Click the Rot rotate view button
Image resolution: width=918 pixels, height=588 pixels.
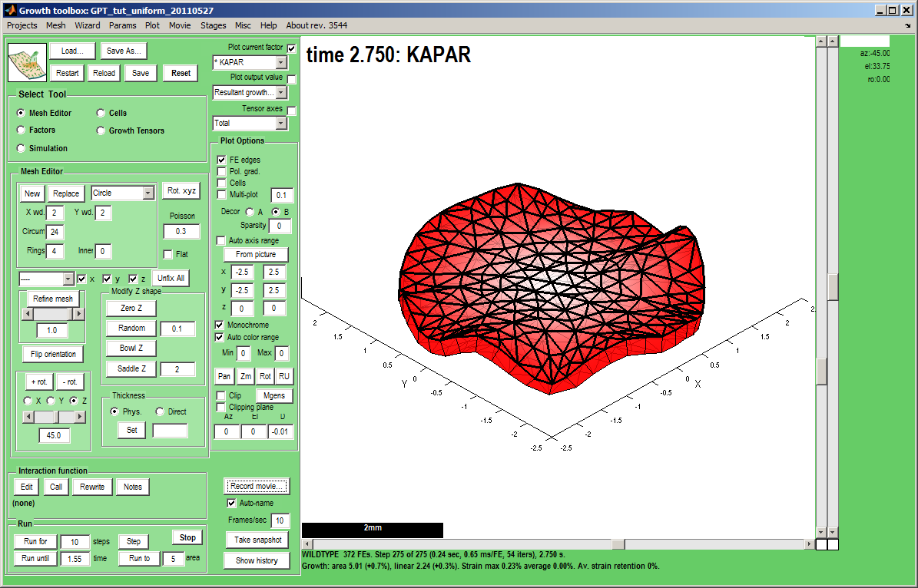(265, 376)
